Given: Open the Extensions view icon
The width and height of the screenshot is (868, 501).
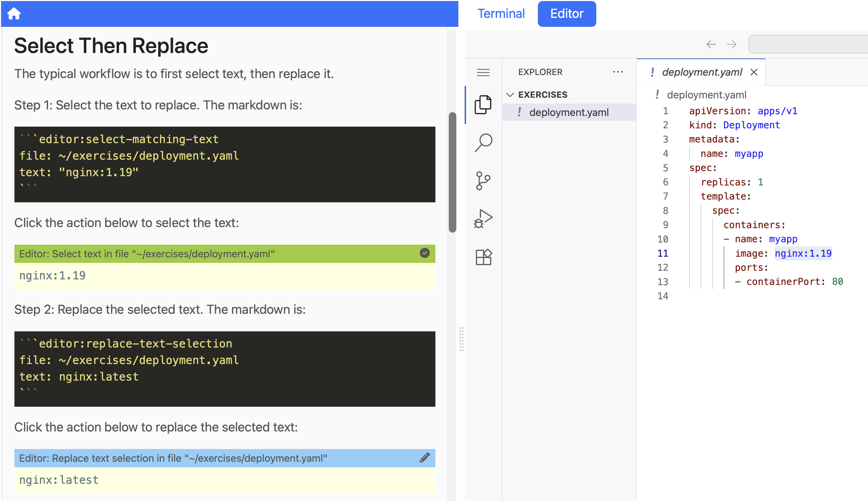Looking at the screenshot, I should tap(484, 257).
